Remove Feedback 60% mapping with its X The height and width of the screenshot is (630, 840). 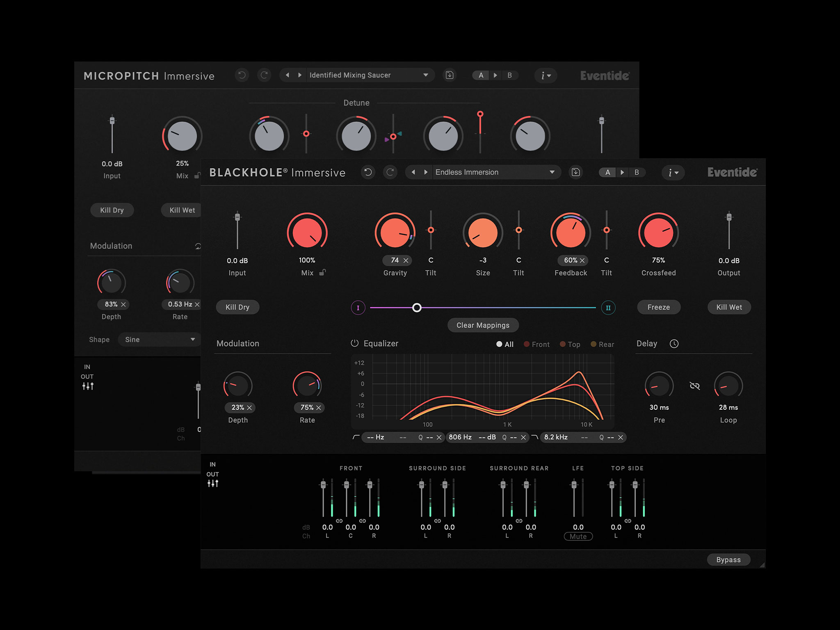click(582, 260)
